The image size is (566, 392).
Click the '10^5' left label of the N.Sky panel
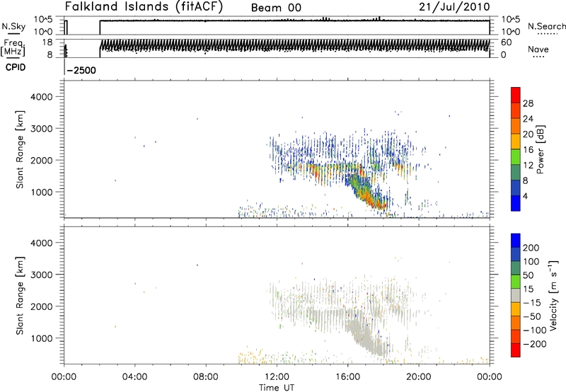[x=43, y=20]
